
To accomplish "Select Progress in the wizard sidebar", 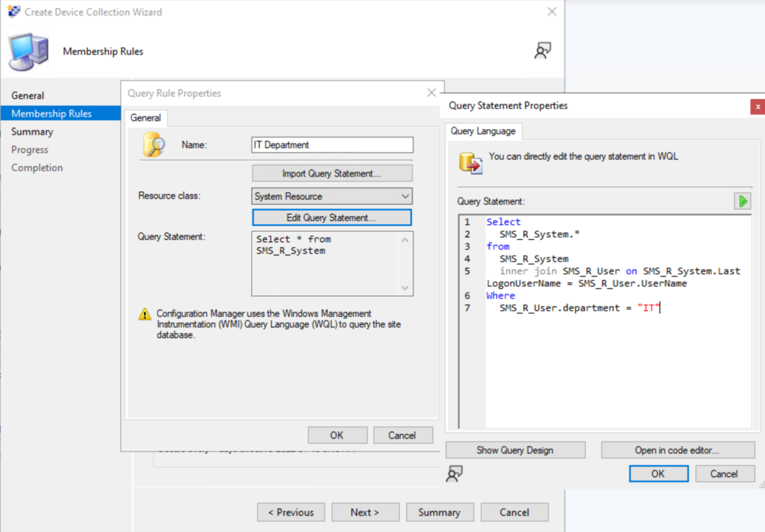I will [31, 149].
